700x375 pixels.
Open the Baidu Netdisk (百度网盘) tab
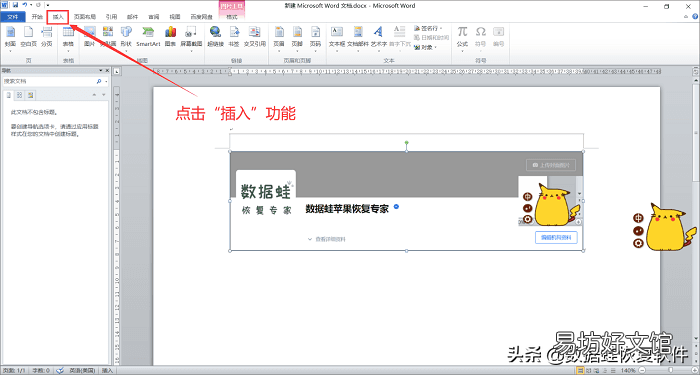click(201, 17)
